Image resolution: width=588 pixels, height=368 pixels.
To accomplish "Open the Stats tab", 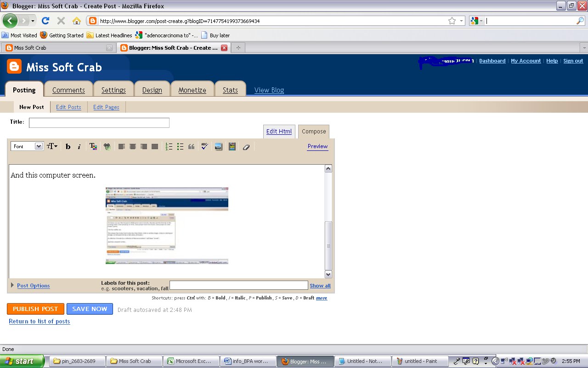I will pyautogui.click(x=230, y=90).
